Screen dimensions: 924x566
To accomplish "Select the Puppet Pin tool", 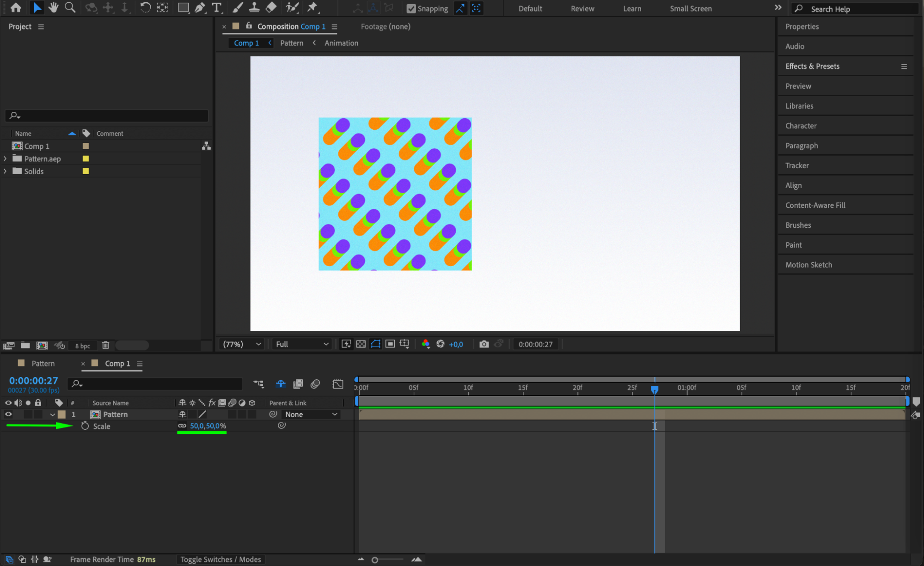I will (313, 7).
